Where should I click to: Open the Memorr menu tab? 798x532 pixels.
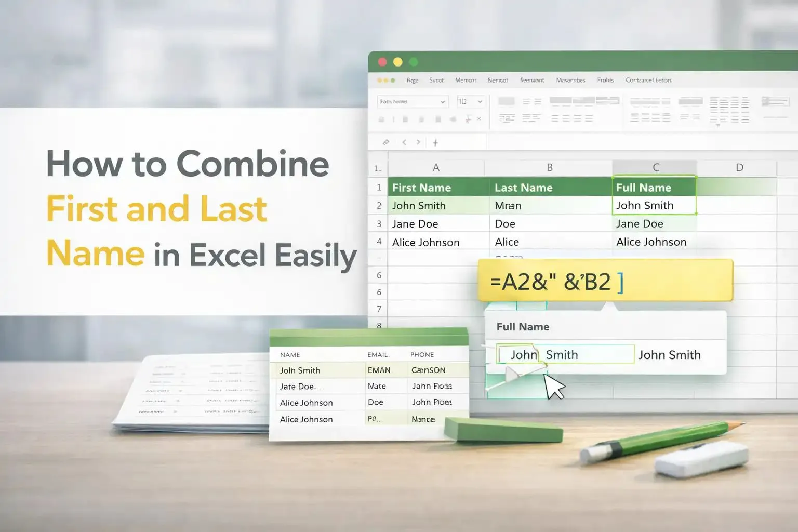(465, 81)
